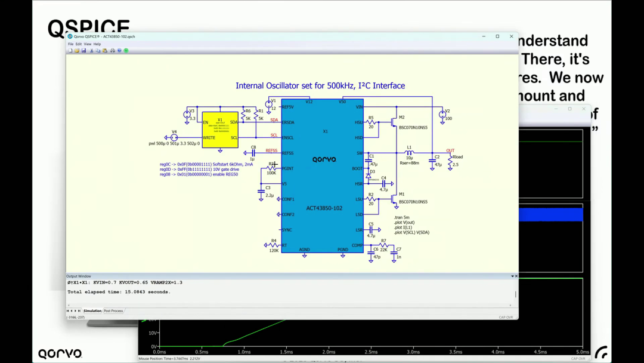Image resolution: width=644 pixels, height=363 pixels.
Task: Click the QSPICE app icon in title bar
Action: pyautogui.click(x=70, y=36)
